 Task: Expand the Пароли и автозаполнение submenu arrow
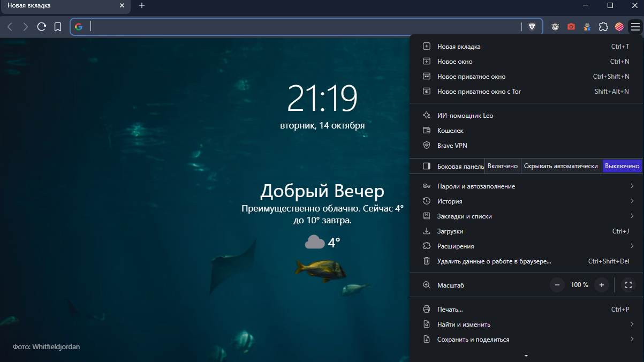point(632,186)
